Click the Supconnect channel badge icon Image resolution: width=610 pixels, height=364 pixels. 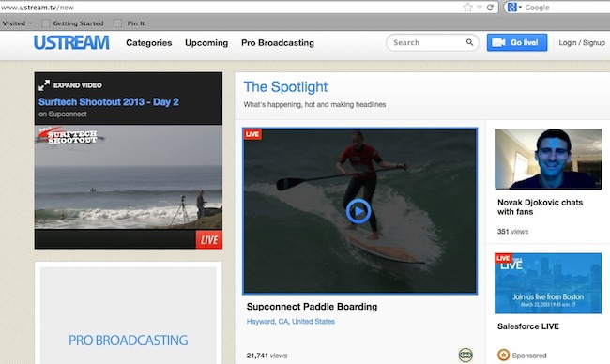tap(465, 355)
